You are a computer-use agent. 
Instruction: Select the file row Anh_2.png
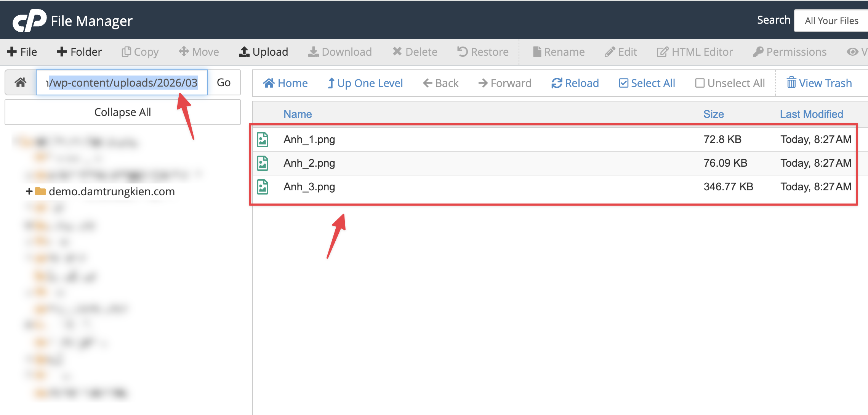click(309, 163)
